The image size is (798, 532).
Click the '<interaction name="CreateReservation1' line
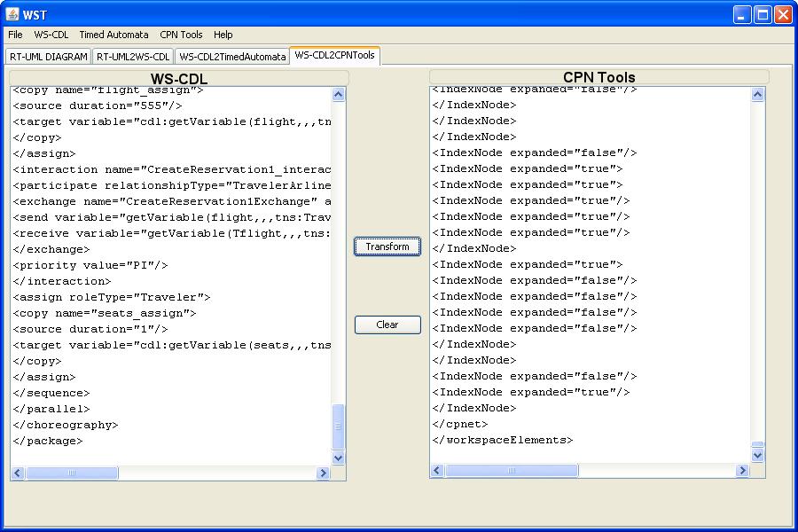tap(172, 169)
